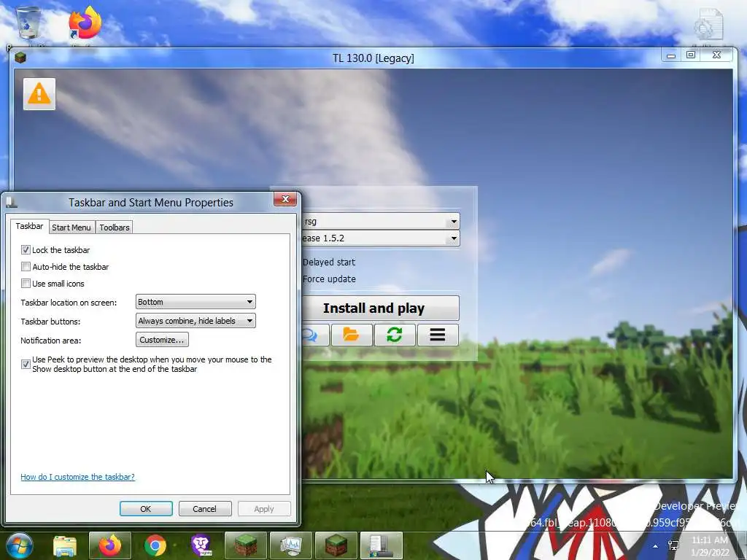The image size is (747, 560).
Task: Open How do I customize the taskbar link
Action: point(77,477)
